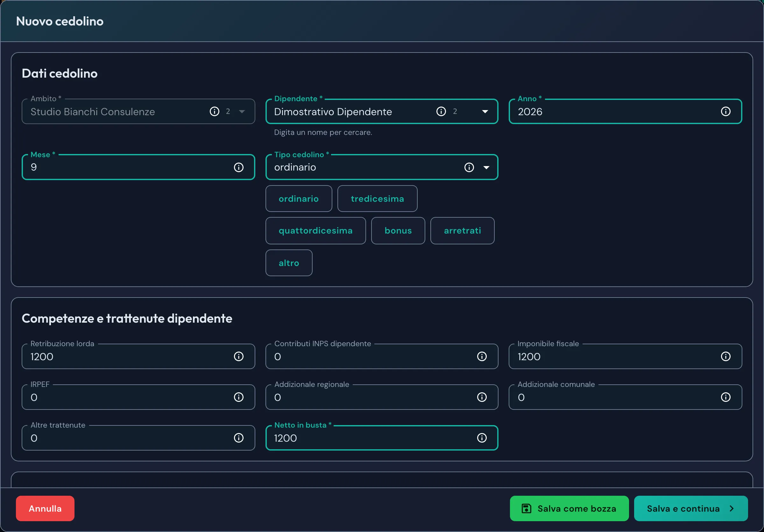Image resolution: width=764 pixels, height=532 pixels.
Task: Show info for Retribuzione lorda
Action: pos(238,356)
